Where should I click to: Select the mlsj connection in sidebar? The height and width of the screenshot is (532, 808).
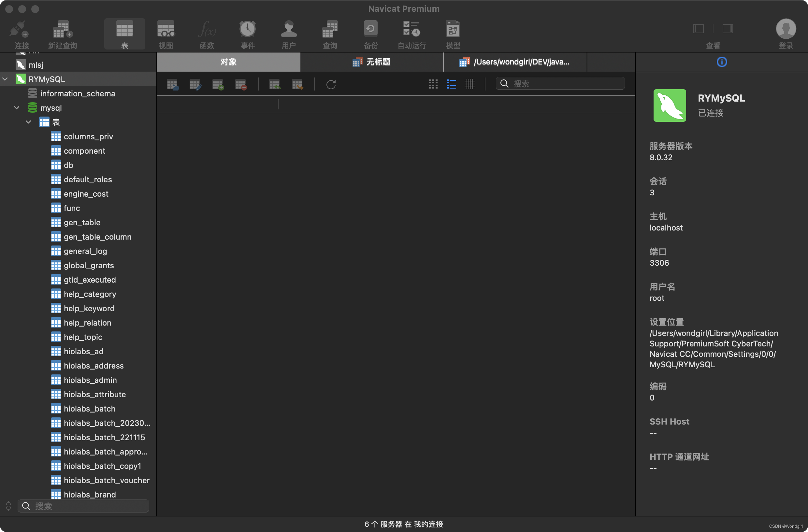(78, 65)
